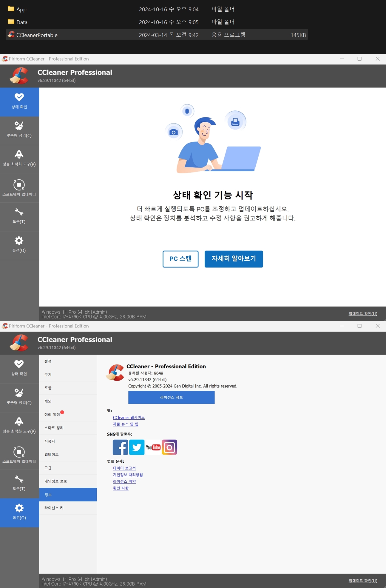Viewport: 386px width, 588px height.
Task: Click 업데이트 확인(U) in upper window
Action: 363,313
